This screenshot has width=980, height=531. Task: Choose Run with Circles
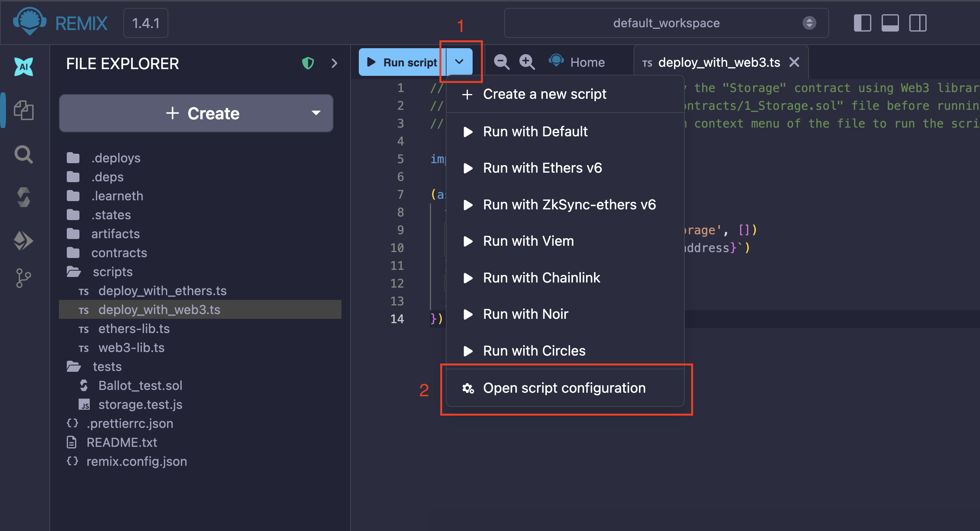click(x=565, y=351)
